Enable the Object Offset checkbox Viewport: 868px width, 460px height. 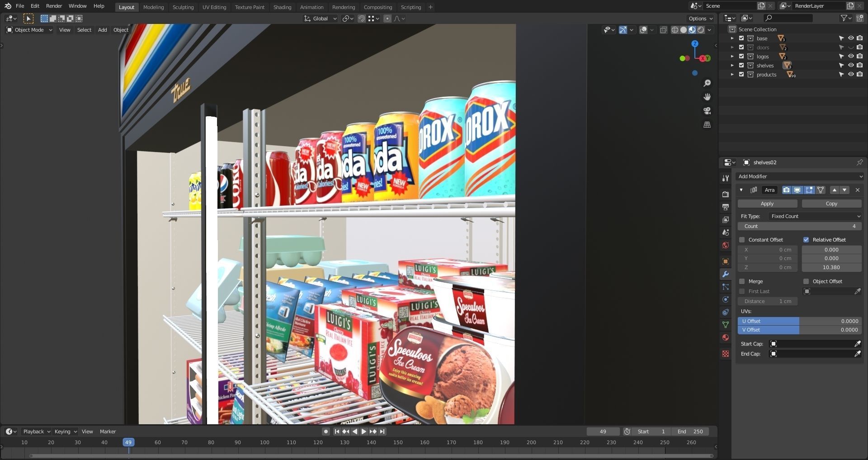click(x=806, y=281)
